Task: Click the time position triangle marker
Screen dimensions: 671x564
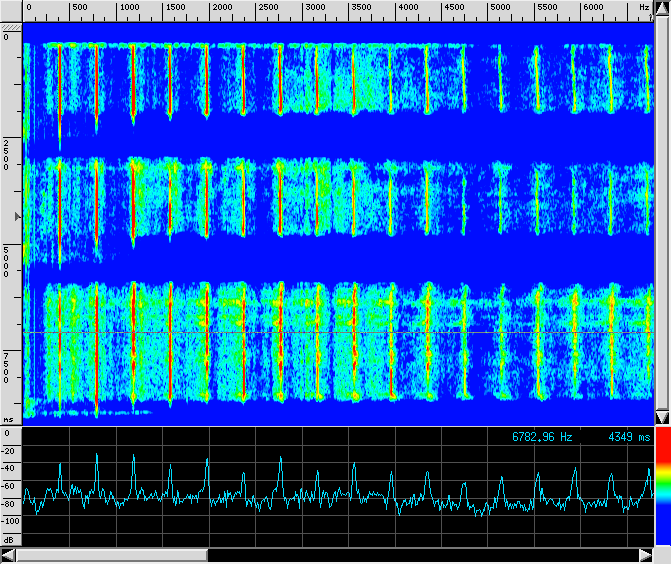Action: (14, 215)
